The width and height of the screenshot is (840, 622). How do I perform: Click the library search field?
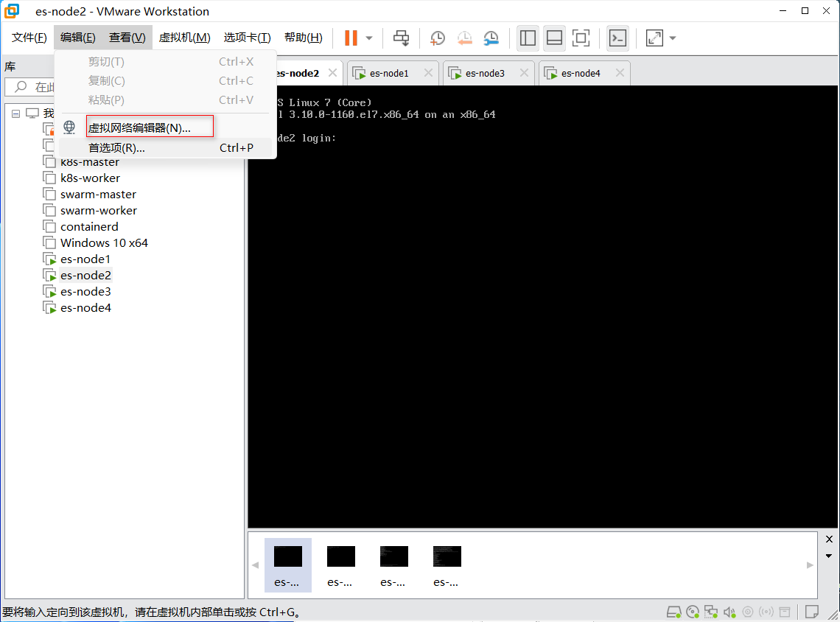(31, 87)
